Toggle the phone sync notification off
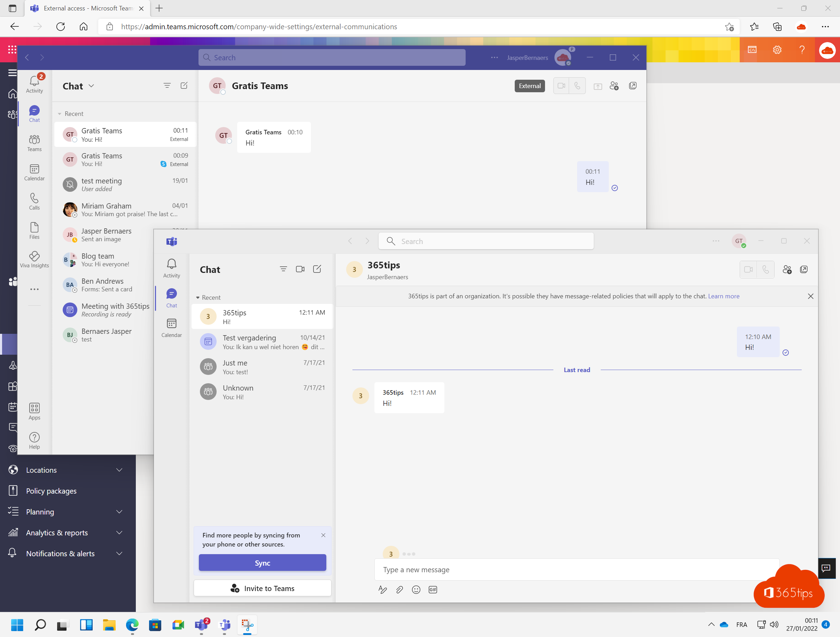 (323, 535)
